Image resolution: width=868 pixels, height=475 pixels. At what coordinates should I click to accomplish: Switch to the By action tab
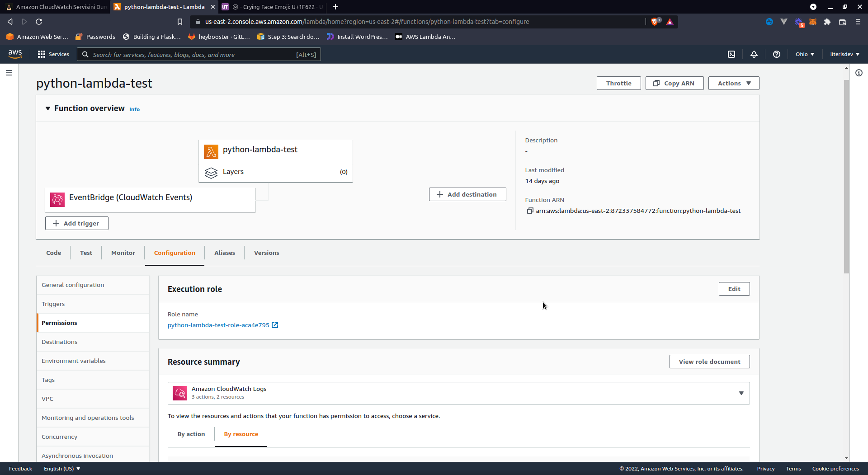pos(191,434)
